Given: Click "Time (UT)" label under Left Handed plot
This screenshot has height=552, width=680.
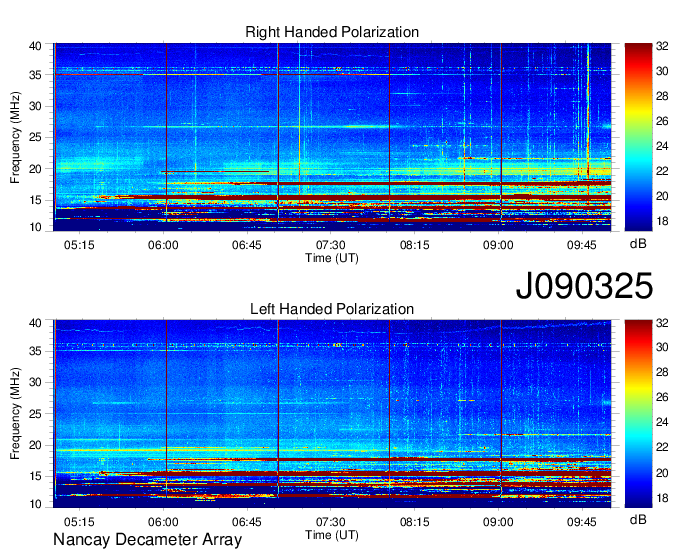Looking at the screenshot, I should [x=332, y=535].
